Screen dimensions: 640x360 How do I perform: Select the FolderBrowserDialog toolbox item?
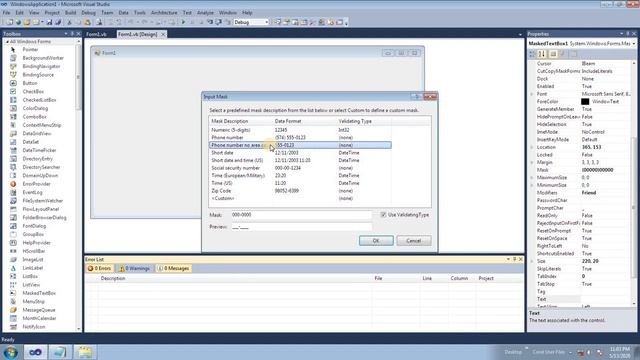point(44,218)
